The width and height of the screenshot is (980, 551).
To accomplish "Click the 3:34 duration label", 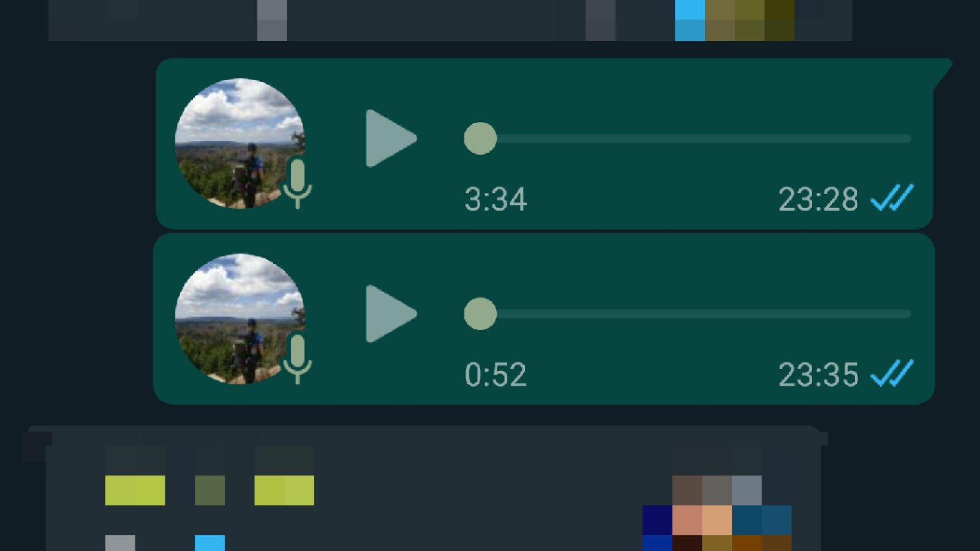I will 496,199.
